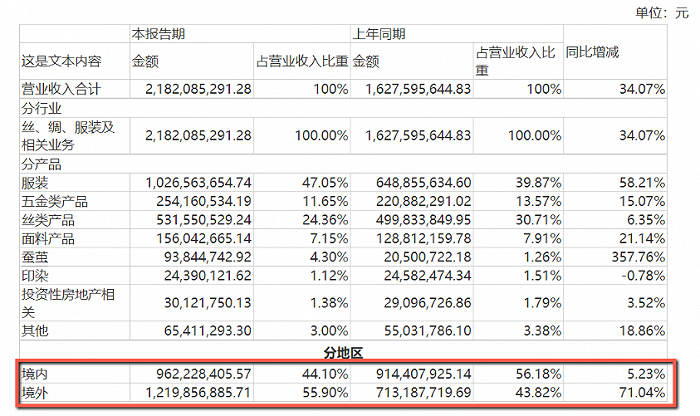Click the 分产品 section label

click(42, 164)
